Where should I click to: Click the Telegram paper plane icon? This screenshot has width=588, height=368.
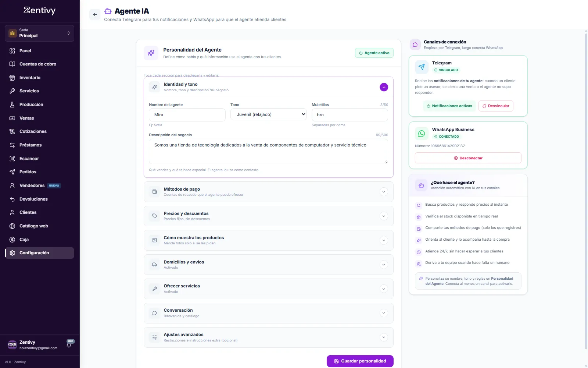422,67
